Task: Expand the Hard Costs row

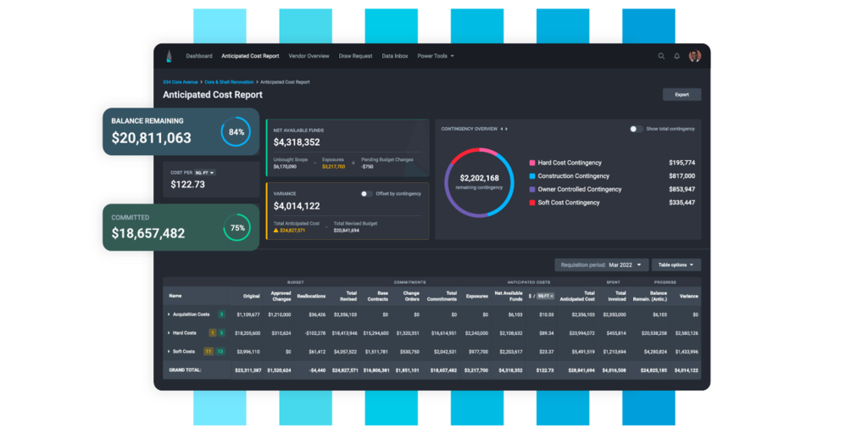Action: pos(170,333)
